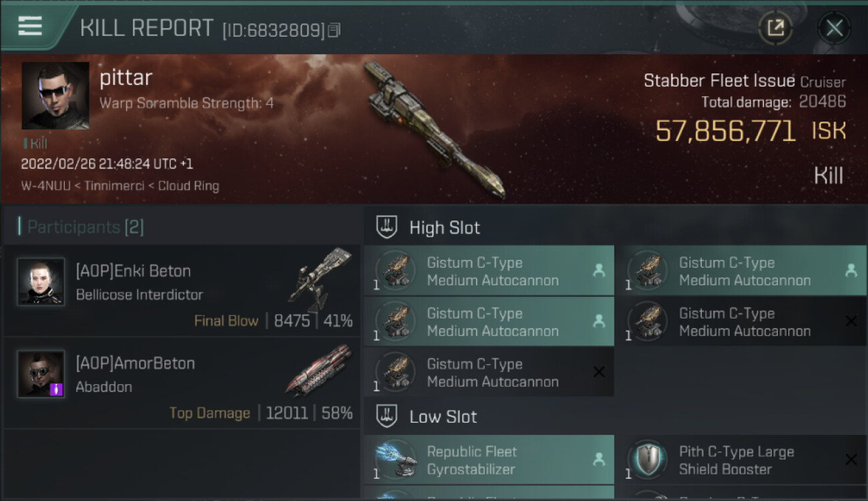Open pittar's character portrait
The width and height of the screenshot is (868, 501).
point(55,96)
